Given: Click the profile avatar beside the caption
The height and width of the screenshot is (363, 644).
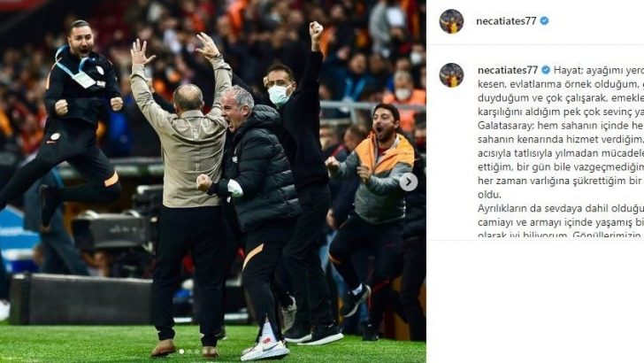Looking at the screenshot, I should click(x=451, y=75).
